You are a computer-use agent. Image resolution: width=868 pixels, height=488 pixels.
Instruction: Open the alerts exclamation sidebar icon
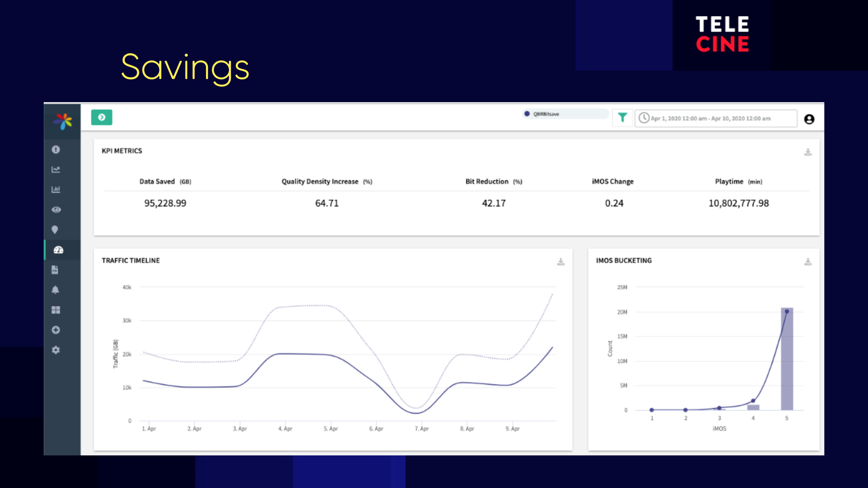[56, 149]
